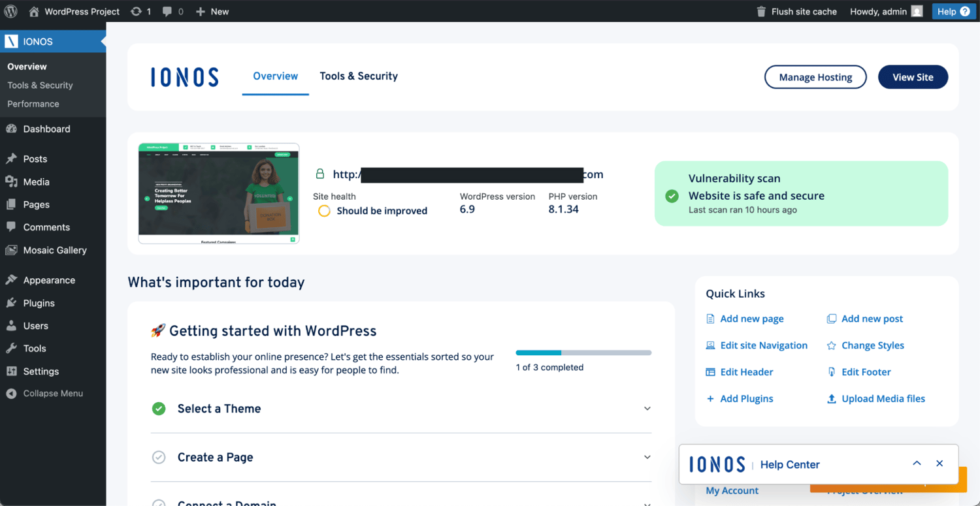Click the yellow Site health status circle
Viewport: 980px width, 506px height.
(x=324, y=211)
